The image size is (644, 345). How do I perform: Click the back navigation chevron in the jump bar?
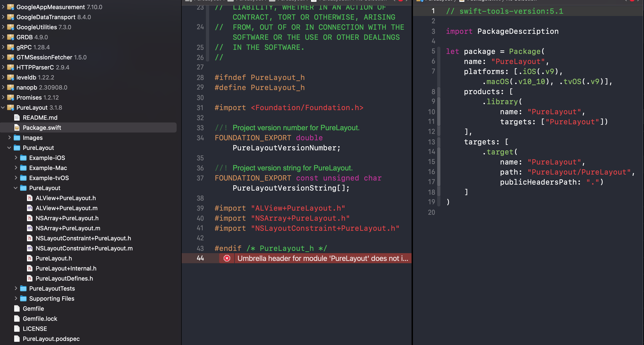point(394,1)
